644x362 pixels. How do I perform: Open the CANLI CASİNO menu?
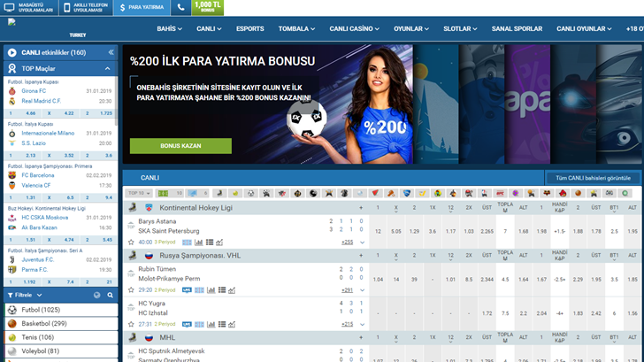click(x=354, y=28)
